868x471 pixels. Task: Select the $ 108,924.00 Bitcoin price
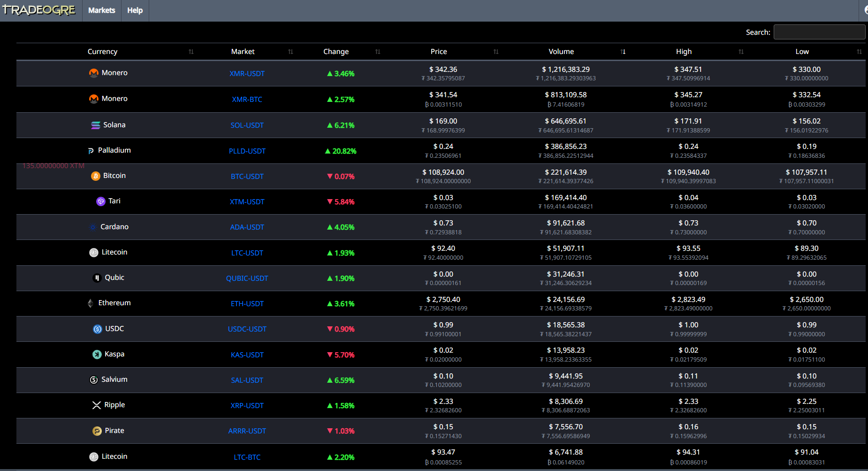pos(443,172)
